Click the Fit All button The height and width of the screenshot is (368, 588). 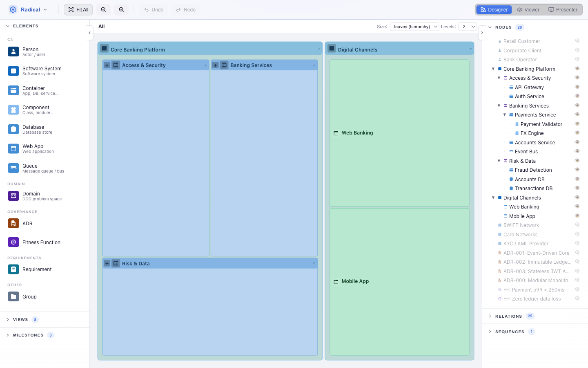click(78, 10)
